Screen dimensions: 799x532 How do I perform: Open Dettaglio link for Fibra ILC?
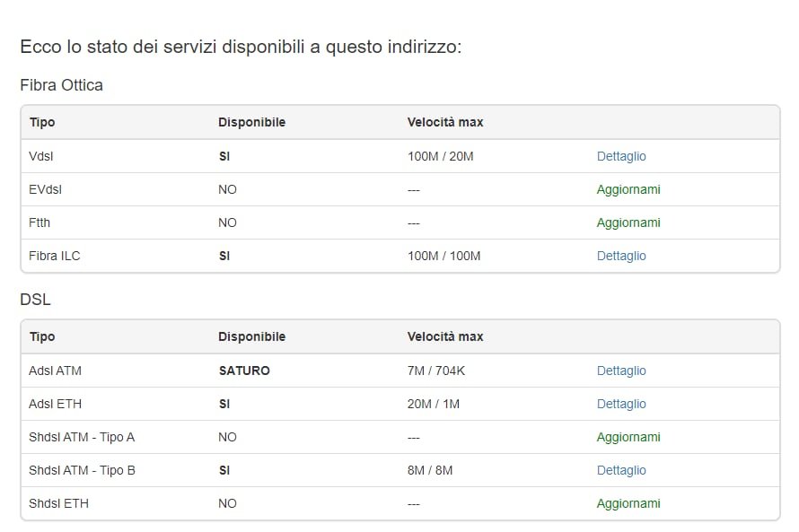pyautogui.click(x=621, y=256)
